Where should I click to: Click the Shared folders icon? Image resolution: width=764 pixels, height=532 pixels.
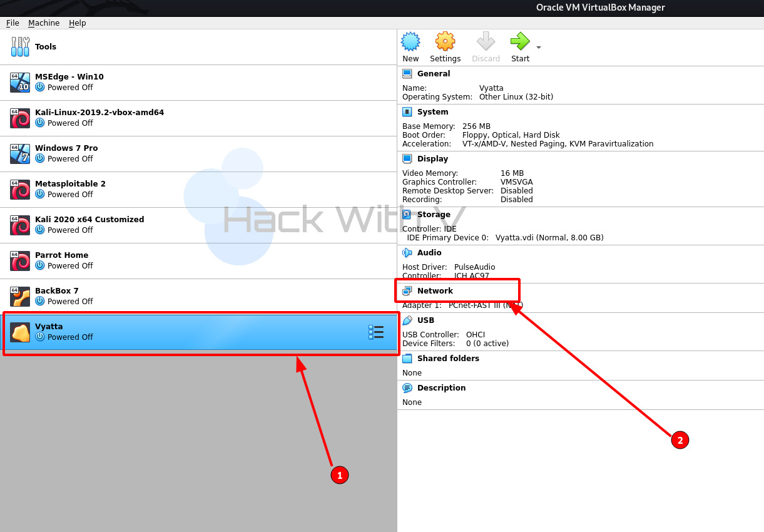coord(407,359)
